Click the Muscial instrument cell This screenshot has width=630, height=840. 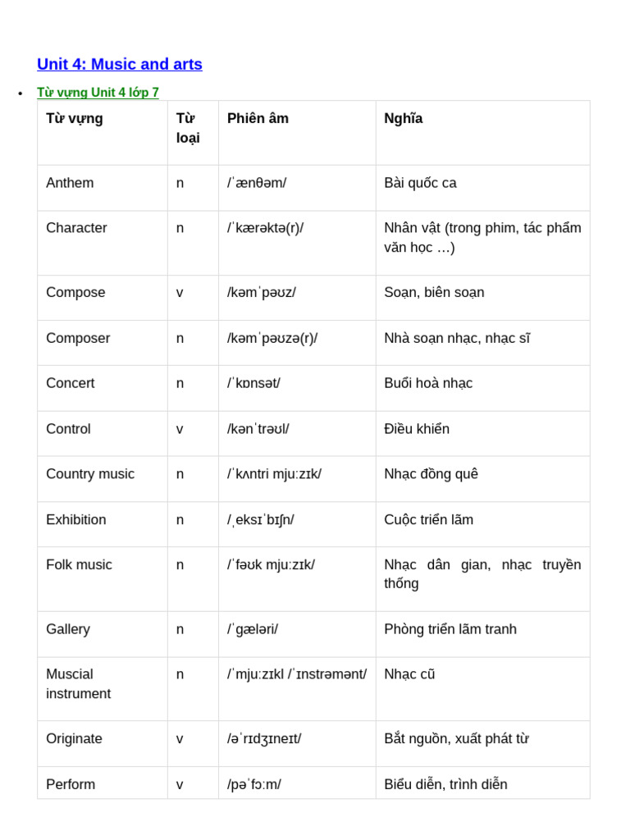coord(79,684)
